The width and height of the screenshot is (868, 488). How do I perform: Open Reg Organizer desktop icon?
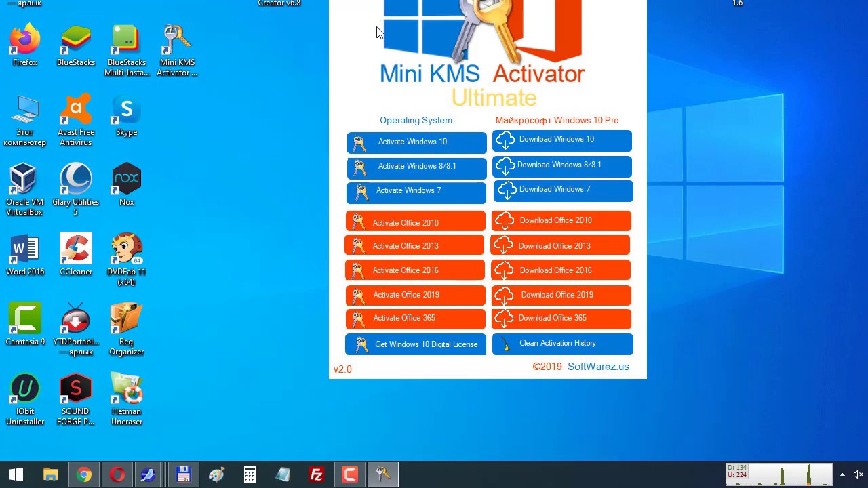(x=127, y=330)
